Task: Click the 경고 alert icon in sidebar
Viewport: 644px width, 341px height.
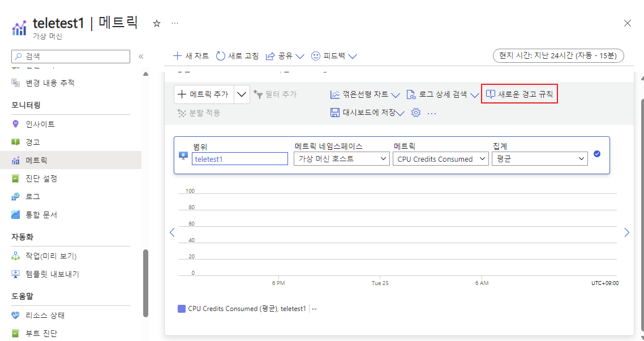Action: (x=16, y=142)
